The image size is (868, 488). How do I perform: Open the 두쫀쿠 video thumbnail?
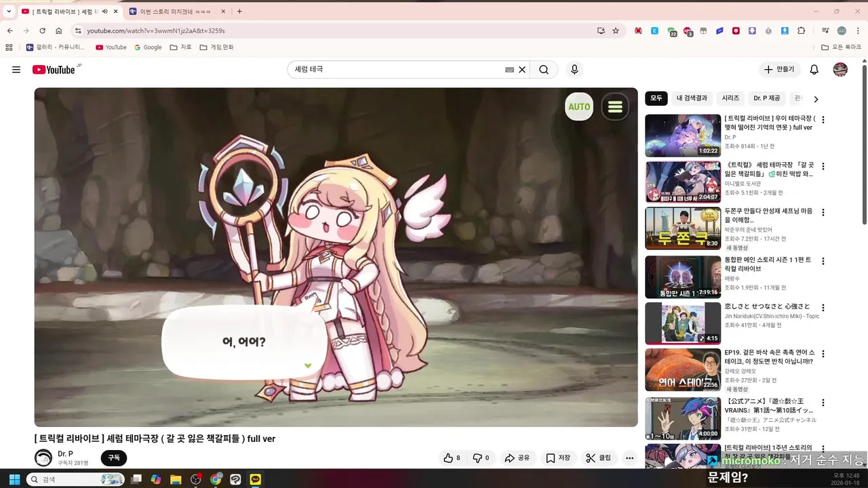click(x=683, y=229)
